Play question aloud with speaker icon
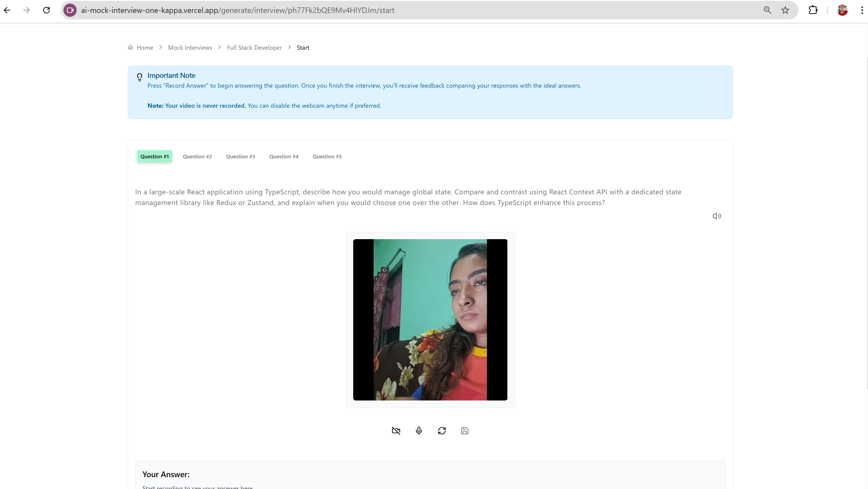The height and width of the screenshot is (489, 868). pyautogui.click(x=716, y=216)
